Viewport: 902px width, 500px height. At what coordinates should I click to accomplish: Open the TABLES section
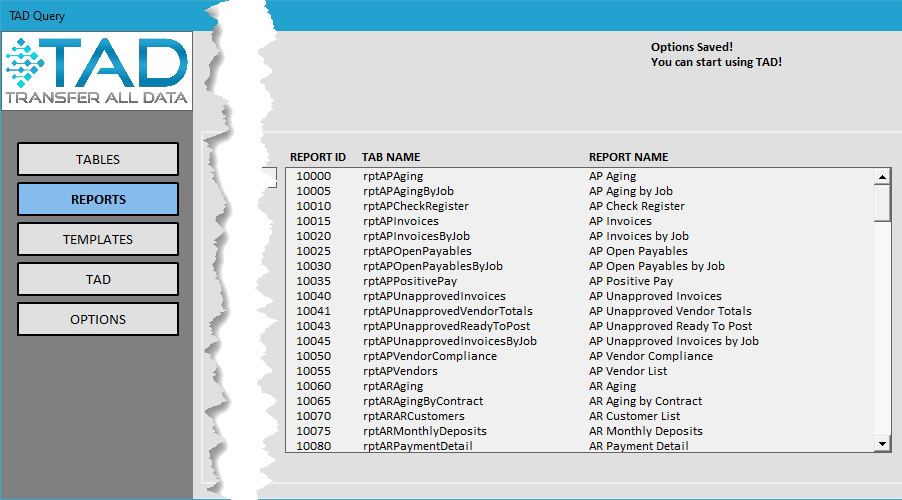[98, 159]
